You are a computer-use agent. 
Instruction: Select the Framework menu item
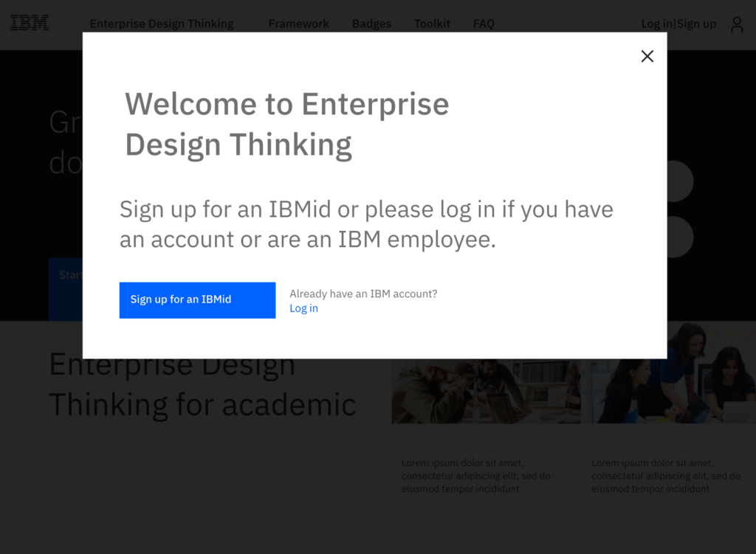click(x=298, y=24)
